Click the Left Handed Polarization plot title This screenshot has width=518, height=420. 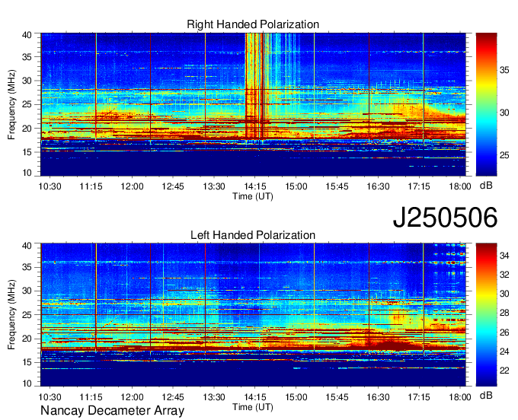tap(253, 236)
